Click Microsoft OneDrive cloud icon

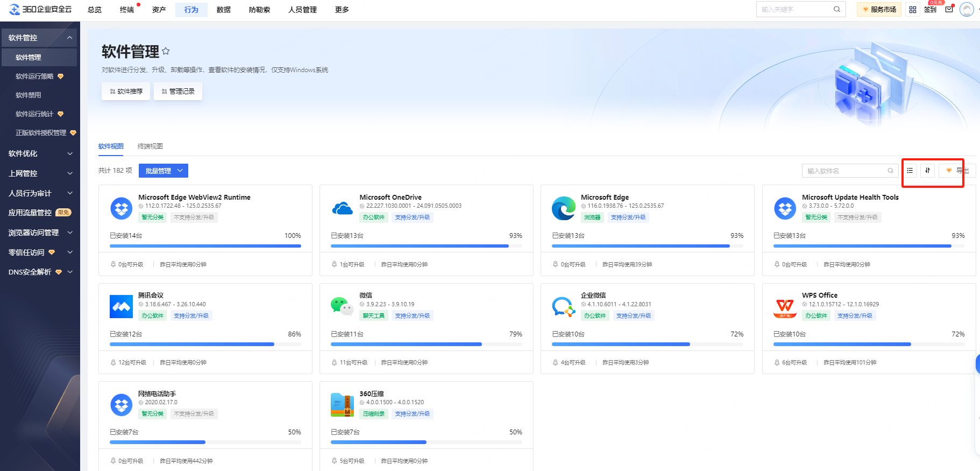pyautogui.click(x=342, y=208)
